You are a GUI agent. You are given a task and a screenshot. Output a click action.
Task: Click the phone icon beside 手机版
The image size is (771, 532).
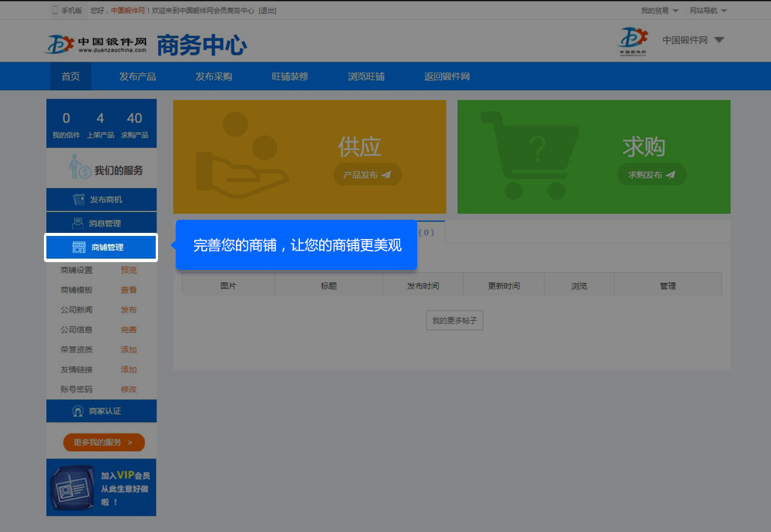coord(55,11)
